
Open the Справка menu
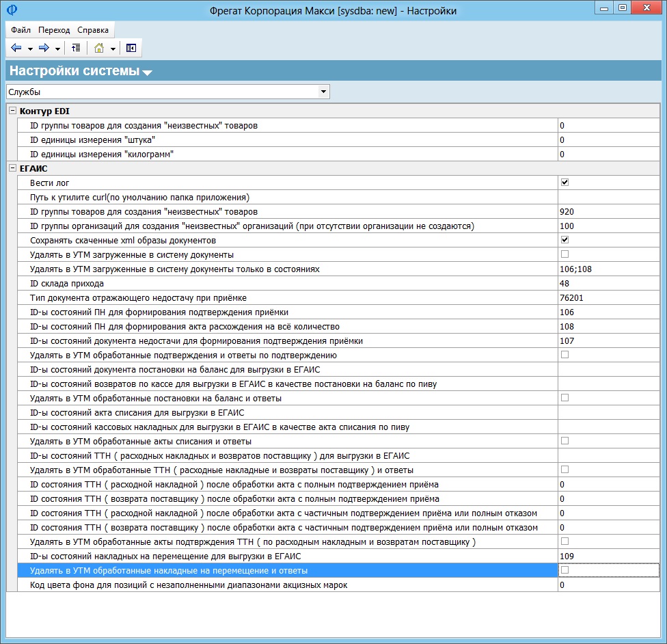(93, 30)
